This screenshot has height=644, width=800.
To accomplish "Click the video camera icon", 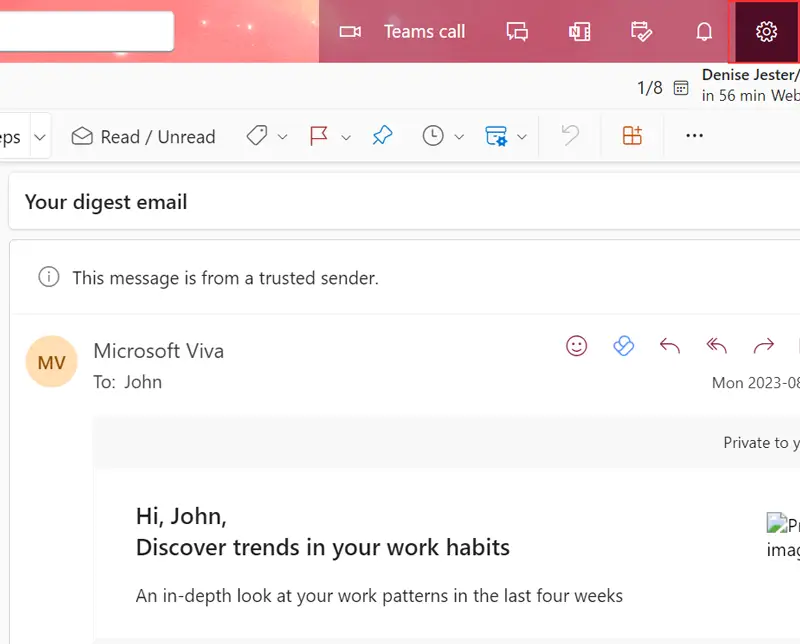I will click(x=351, y=32).
